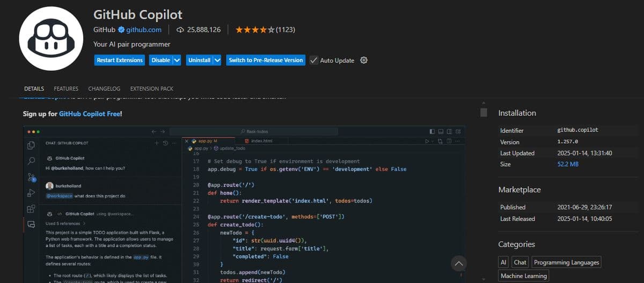Viewport: 644px width, 283px height.
Task: Click the GitHub publisher name
Action: click(x=104, y=29)
